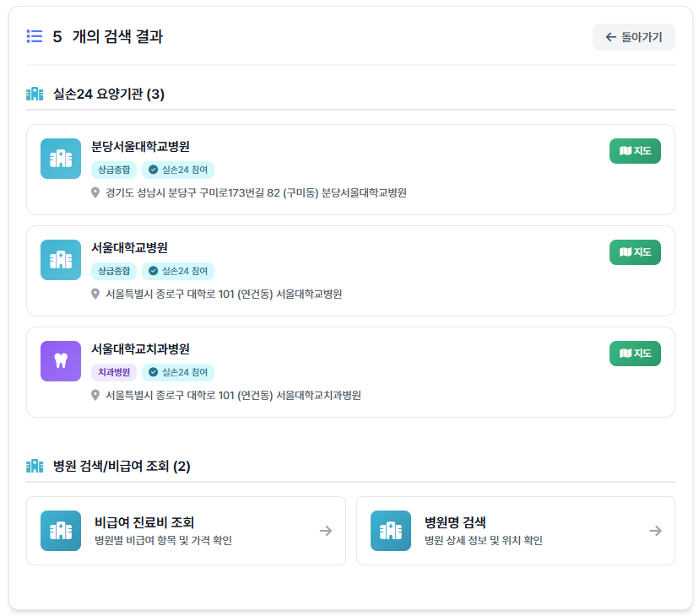Image resolution: width=699 pixels, height=616 pixels.
Task: Click the arrow on 병원명 검색 card
Action: point(655,531)
